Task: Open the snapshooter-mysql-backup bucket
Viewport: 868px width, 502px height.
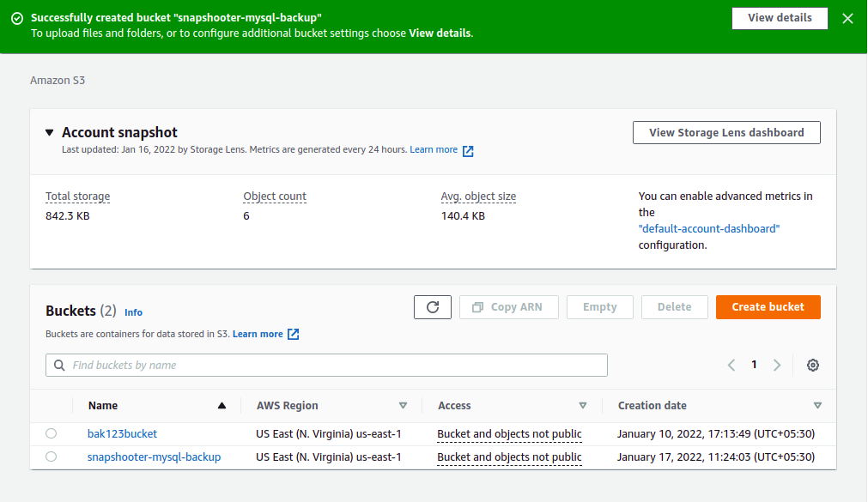Action: pos(154,457)
